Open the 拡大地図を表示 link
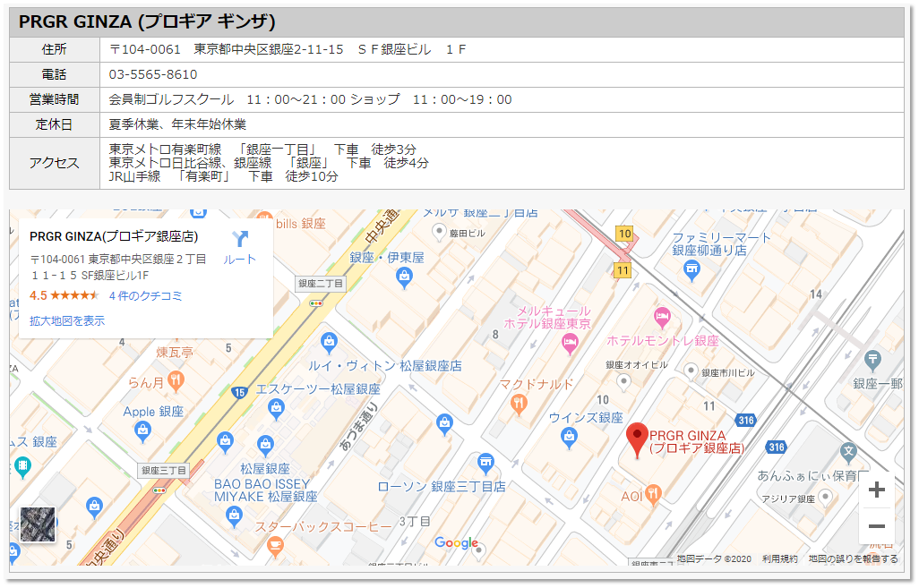919x588 pixels. tap(67, 321)
